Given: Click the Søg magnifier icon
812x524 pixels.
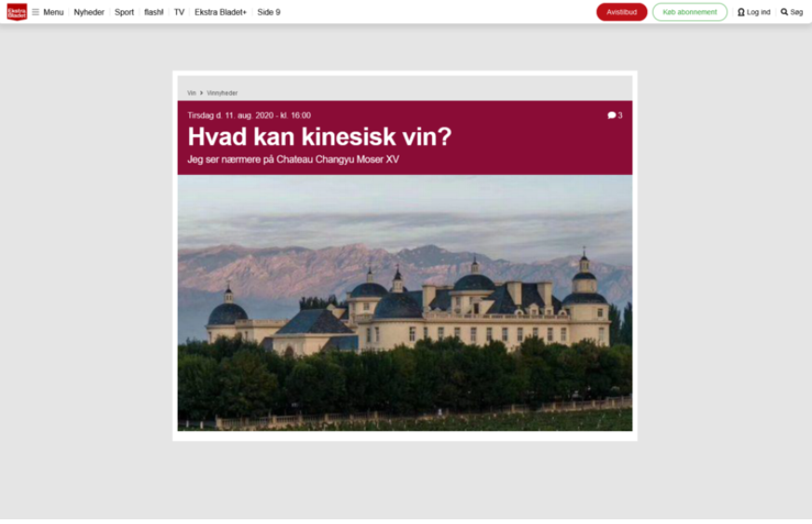Looking at the screenshot, I should point(784,12).
